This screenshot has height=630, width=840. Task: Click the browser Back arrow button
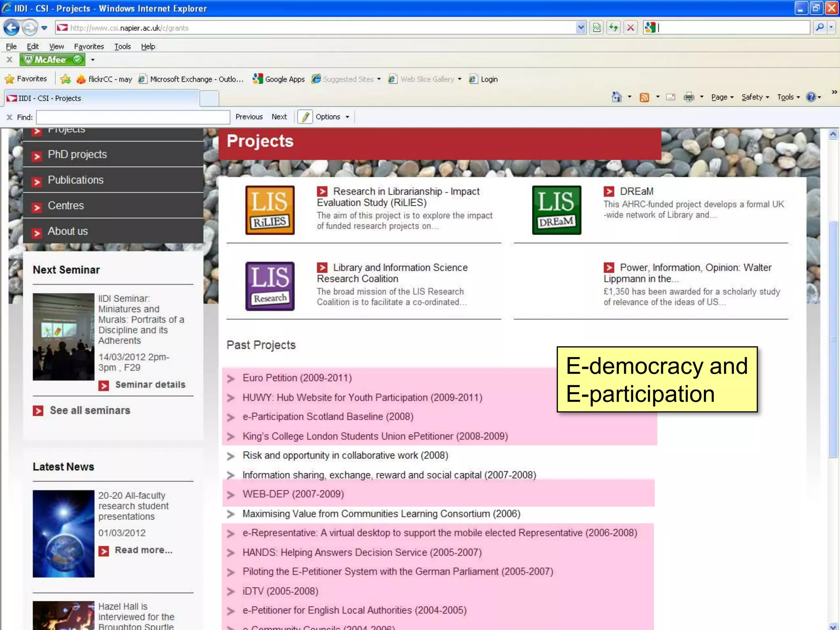11,28
